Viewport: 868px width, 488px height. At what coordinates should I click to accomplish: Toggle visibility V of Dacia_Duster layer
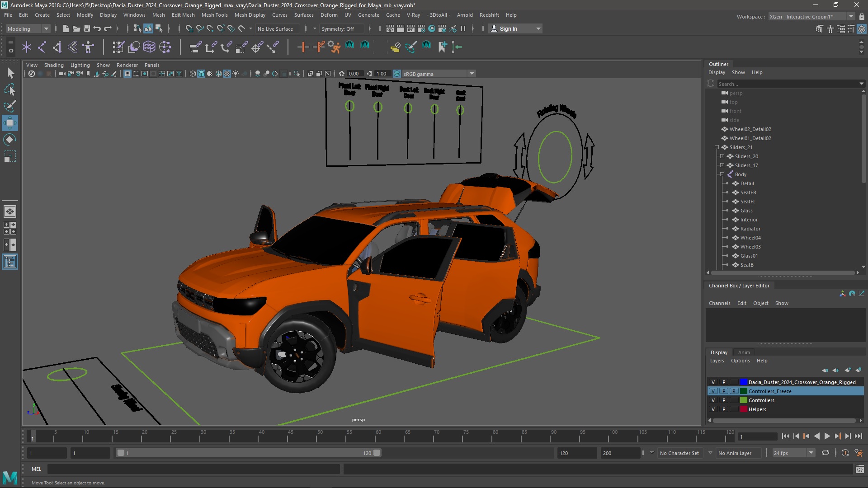click(x=713, y=382)
